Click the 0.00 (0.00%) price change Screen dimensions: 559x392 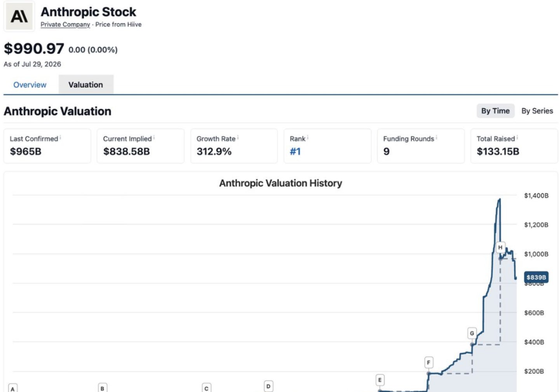93,50
